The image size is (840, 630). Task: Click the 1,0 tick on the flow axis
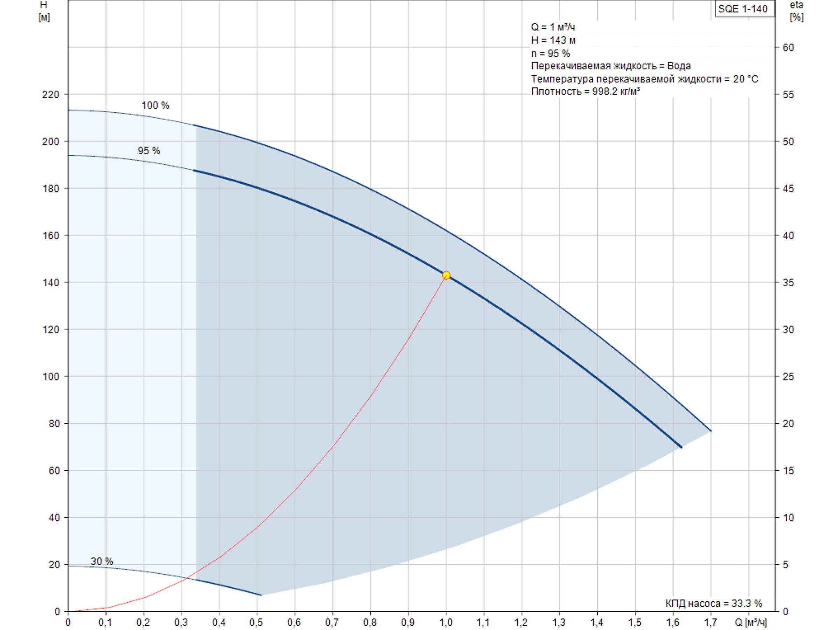click(446, 622)
